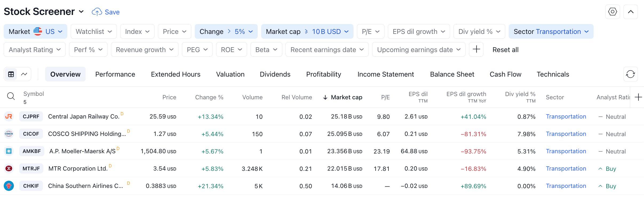Viewport: 644px width, 197px height.
Task: Switch to the Profitability tab
Action: coord(324,74)
